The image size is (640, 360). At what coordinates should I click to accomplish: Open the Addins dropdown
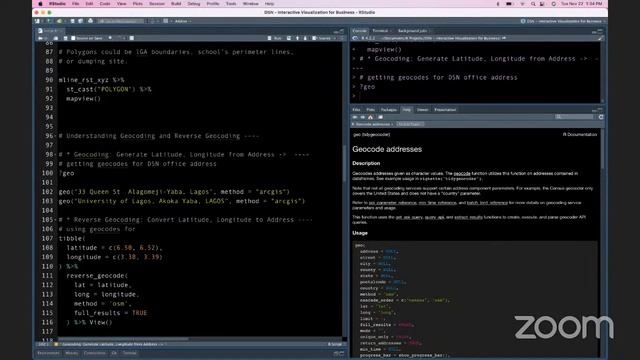(182, 21)
